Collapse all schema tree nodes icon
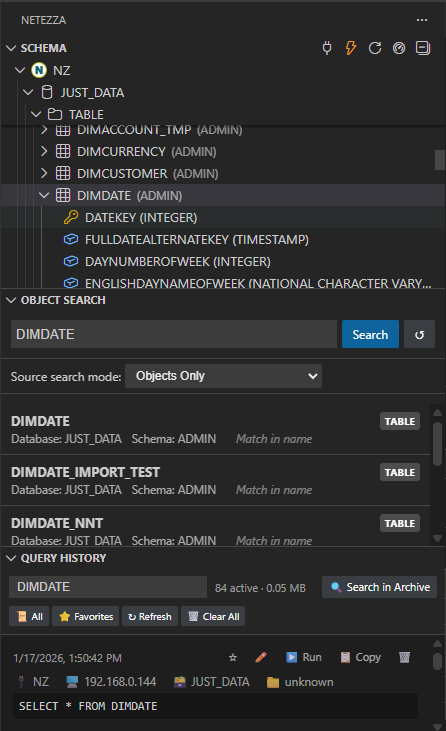446x731 pixels. click(423, 48)
